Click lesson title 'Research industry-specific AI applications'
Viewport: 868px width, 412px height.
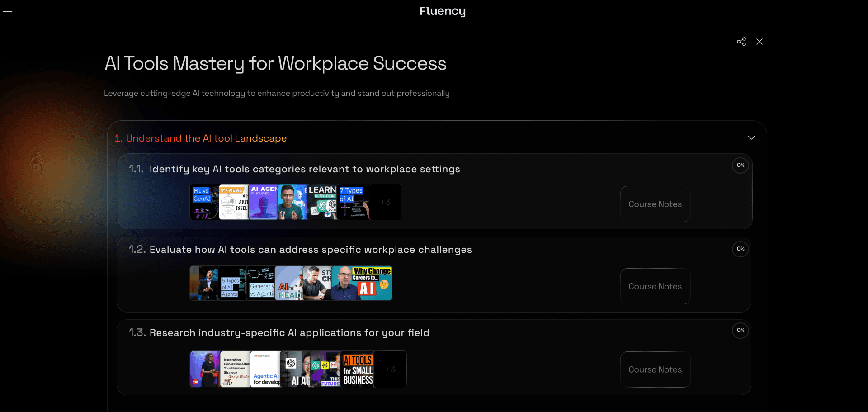pyautogui.click(x=289, y=333)
